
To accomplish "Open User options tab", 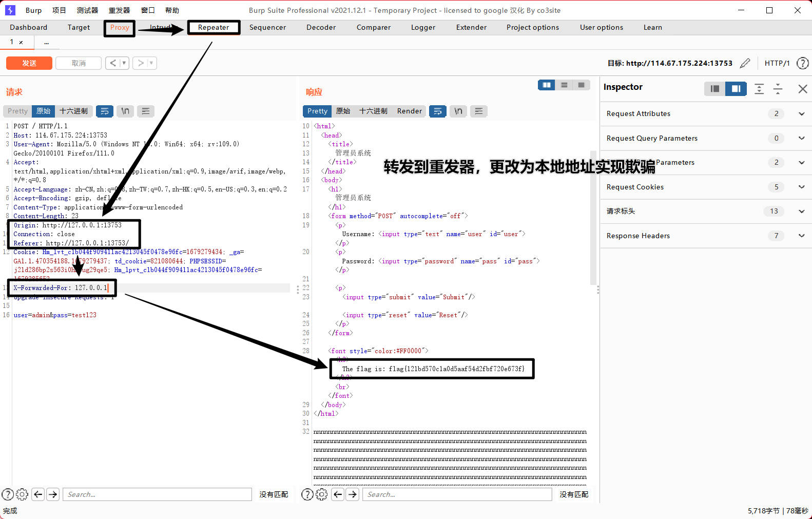I will click(x=602, y=27).
